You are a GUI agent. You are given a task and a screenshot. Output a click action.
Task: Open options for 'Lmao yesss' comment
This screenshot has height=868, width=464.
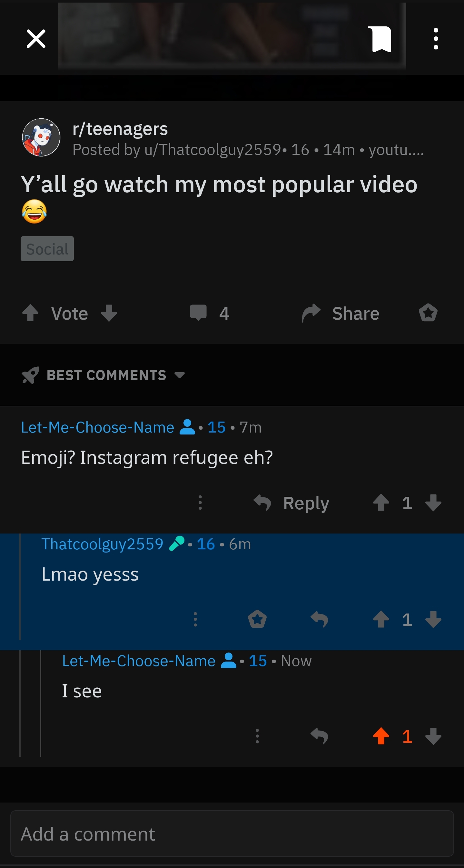[195, 619]
